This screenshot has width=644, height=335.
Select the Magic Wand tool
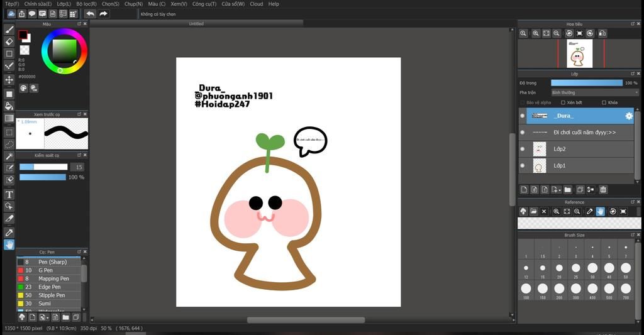pos(9,156)
